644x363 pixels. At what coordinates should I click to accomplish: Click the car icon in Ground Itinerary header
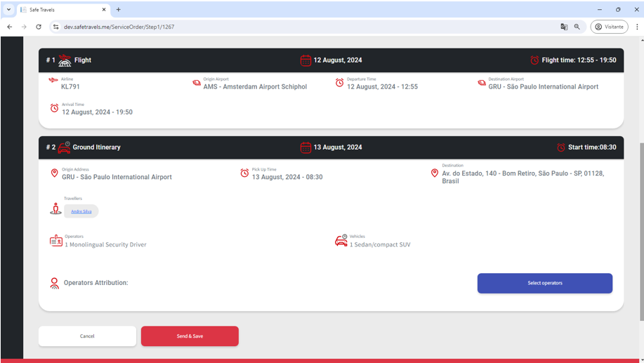click(x=64, y=147)
